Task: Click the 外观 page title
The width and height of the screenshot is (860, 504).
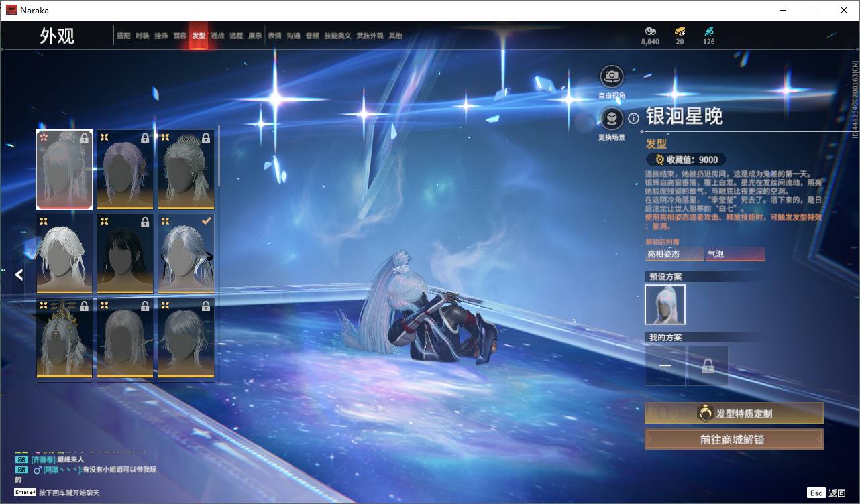Action: (57, 36)
